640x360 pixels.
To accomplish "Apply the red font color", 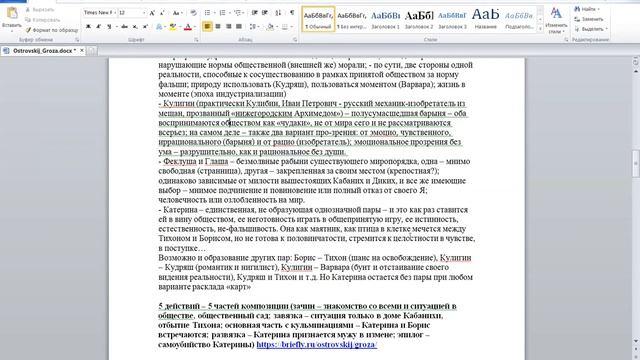I will (188, 27).
